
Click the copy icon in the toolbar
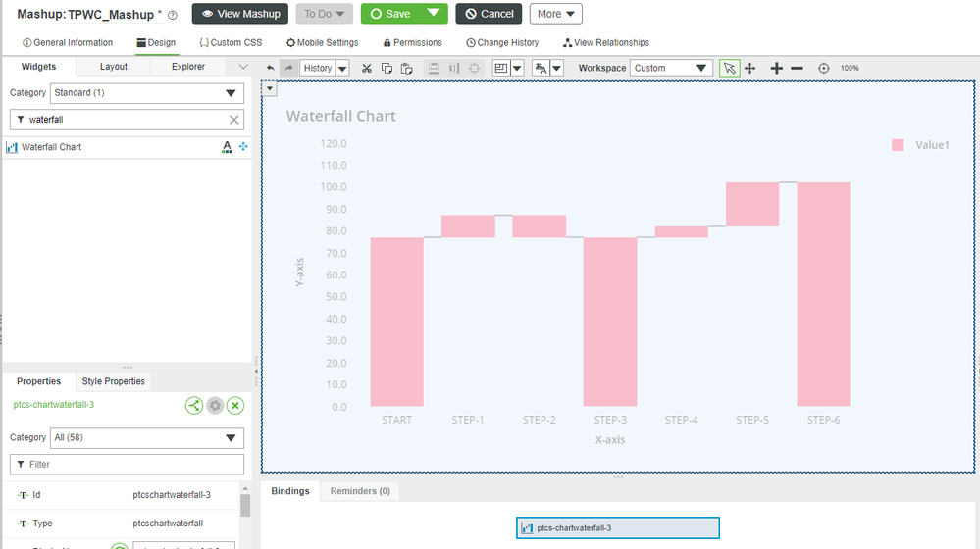pyautogui.click(x=387, y=68)
